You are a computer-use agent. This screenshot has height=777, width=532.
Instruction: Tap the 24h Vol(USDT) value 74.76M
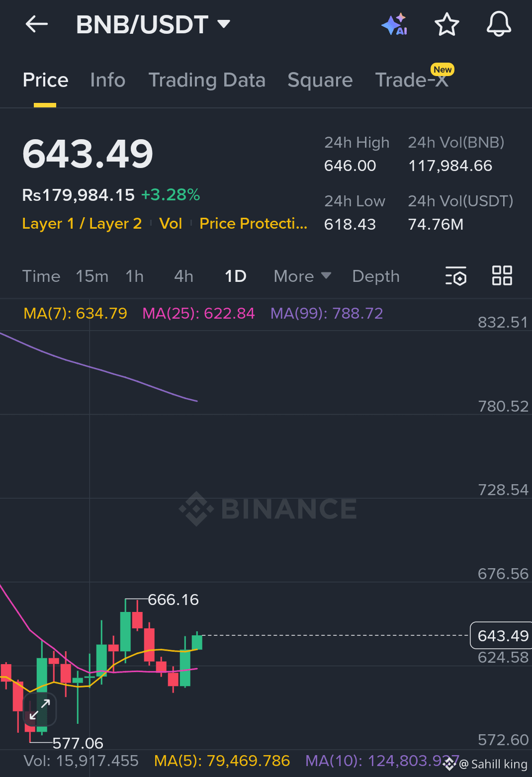click(x=436, y=224)
